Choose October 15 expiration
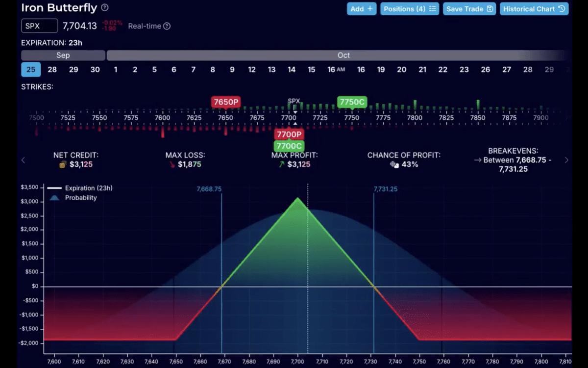Image resolution: width=588 pixels, height=368 pixels. [x=311, y=70]
